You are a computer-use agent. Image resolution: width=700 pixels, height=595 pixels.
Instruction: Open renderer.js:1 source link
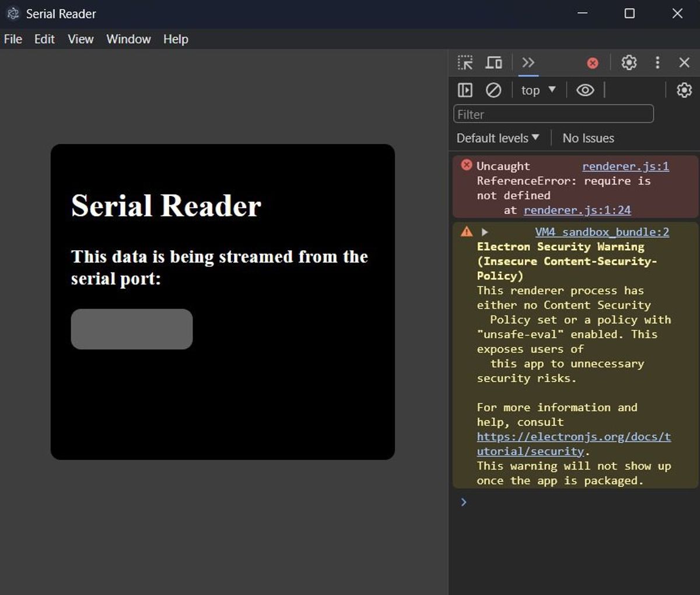point(625,166)
